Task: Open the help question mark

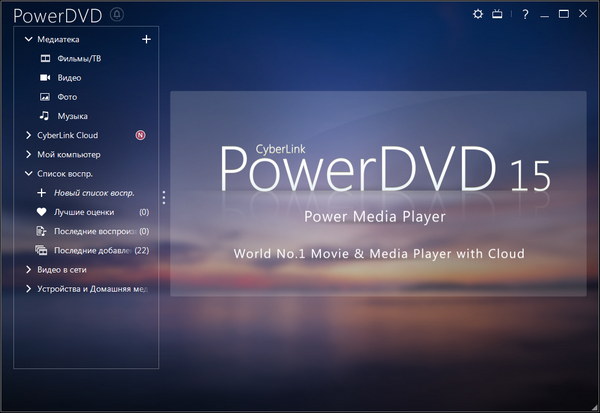Action: (x=525, y=15)
